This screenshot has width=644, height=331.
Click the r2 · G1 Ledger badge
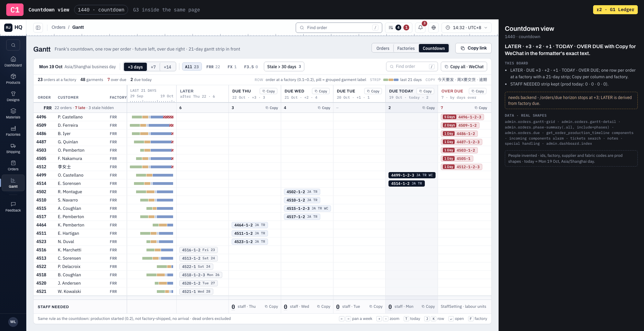click(x=615, y=10)
